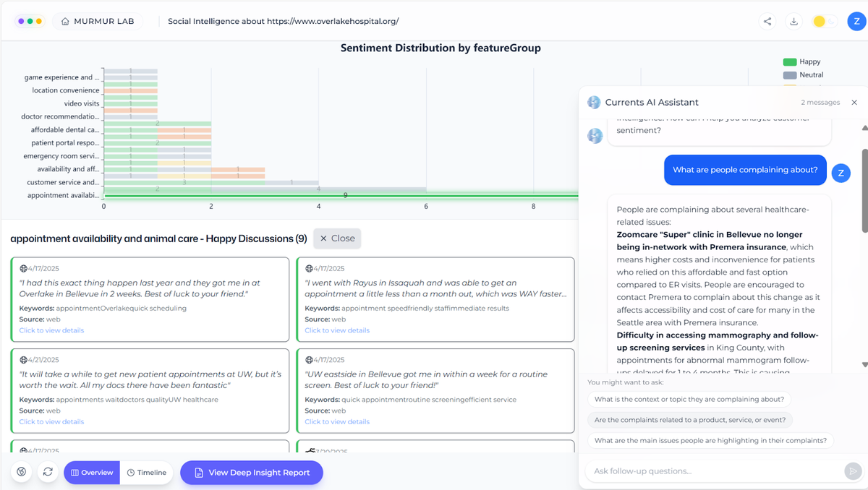Switch to the Overview tab
This screenshot has height=490, width=868.
(91, 473)
